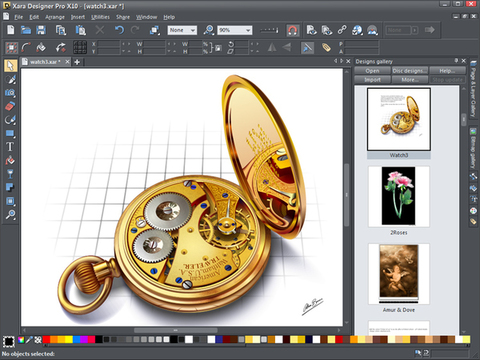Open the line style dropdown
Screen dimensions: 480x360
coord(269,30)
